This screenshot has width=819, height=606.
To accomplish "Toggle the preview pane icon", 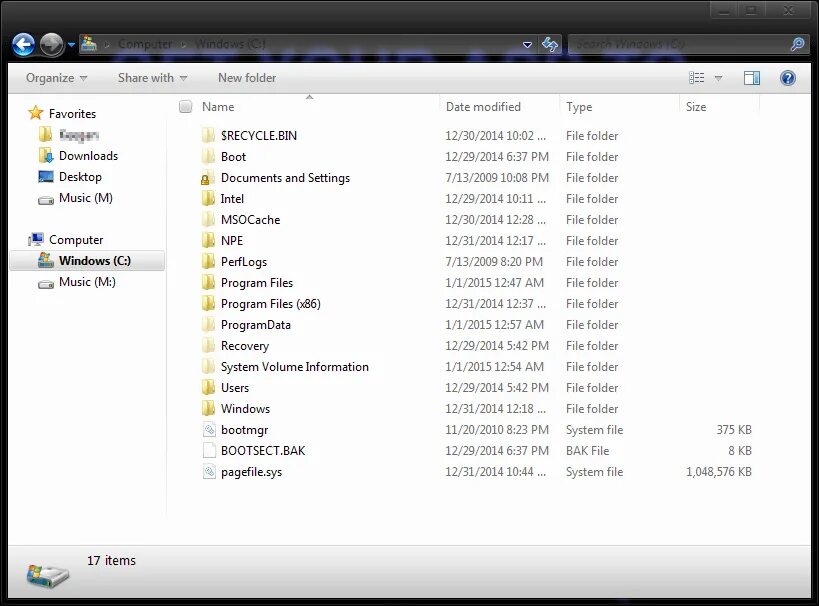I will [752, 78].
